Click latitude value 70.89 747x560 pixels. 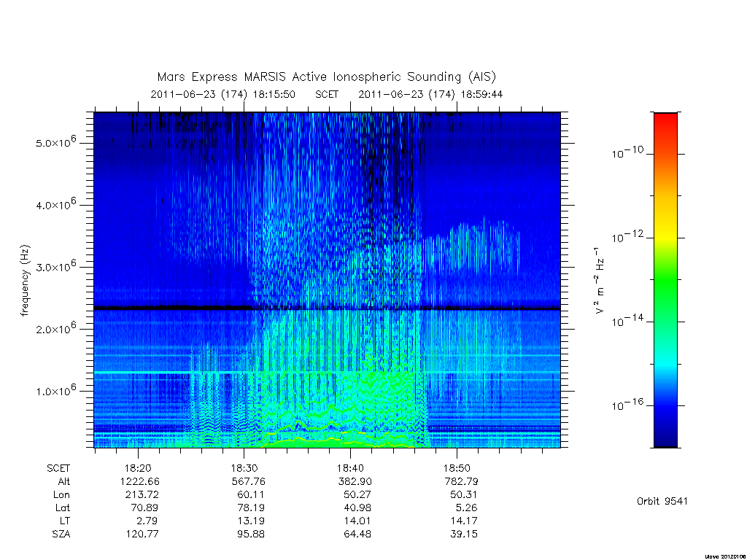coord(144,507)
